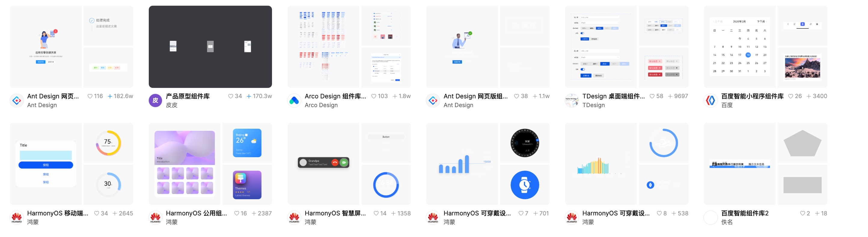This screenshot has height=237, width=868.
Task: Click the plus icon beside 1.1w
Action: (535, 96)
